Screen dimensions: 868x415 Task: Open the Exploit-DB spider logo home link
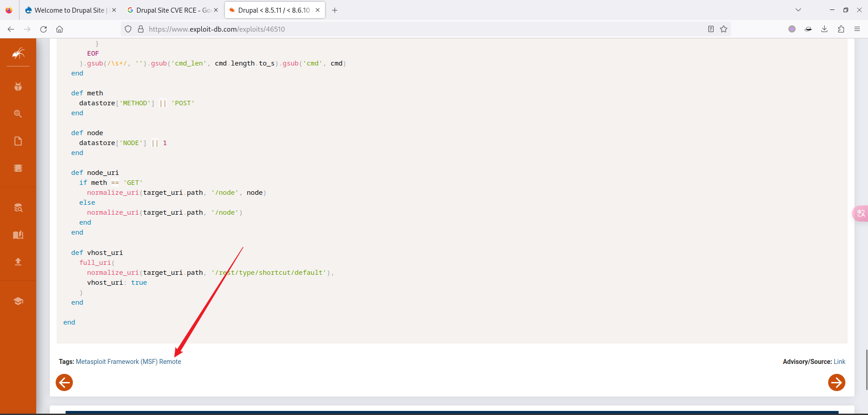[18, 54]
